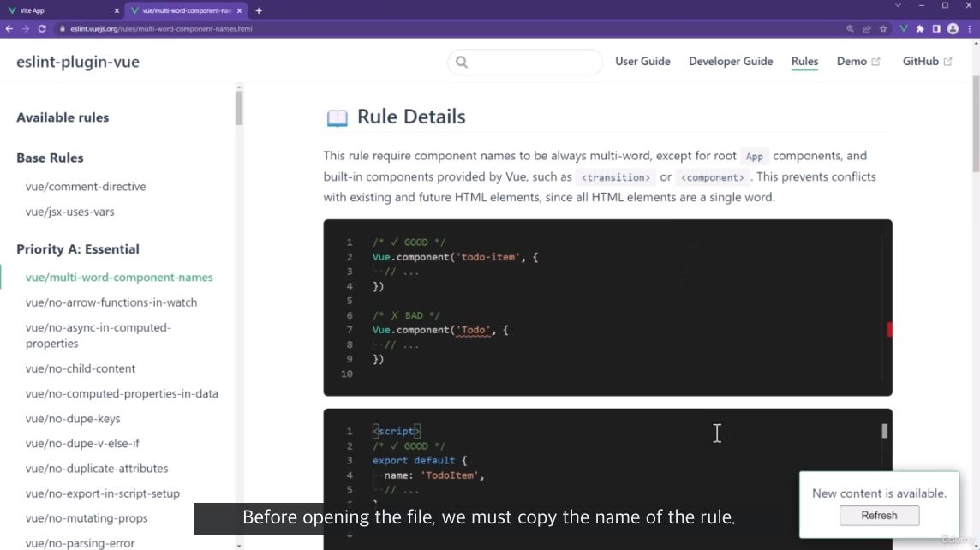The height and width of the screenshot is (550, 980).
Task: Open the extensions puzzle icon
Action: [x=920, y=29]
